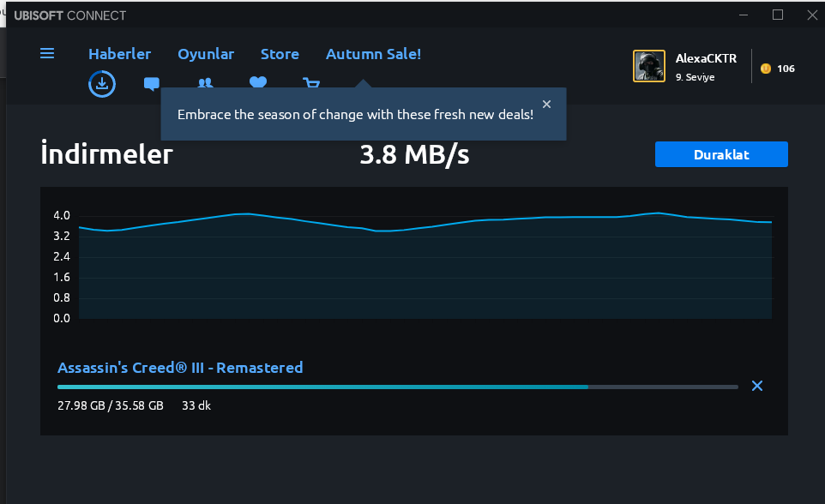This screenshot has height=504, width=825.
Task: Cancel the Assassin's Creed III download
Action: coord(757,386)
